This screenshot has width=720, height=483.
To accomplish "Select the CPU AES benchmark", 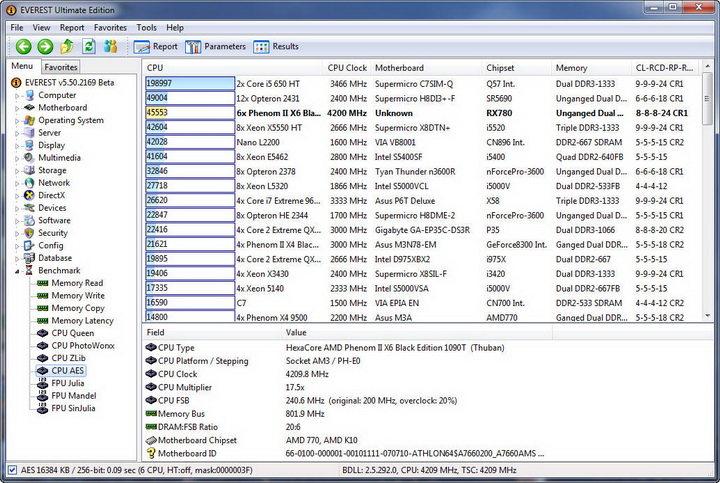I will (68, 371).
